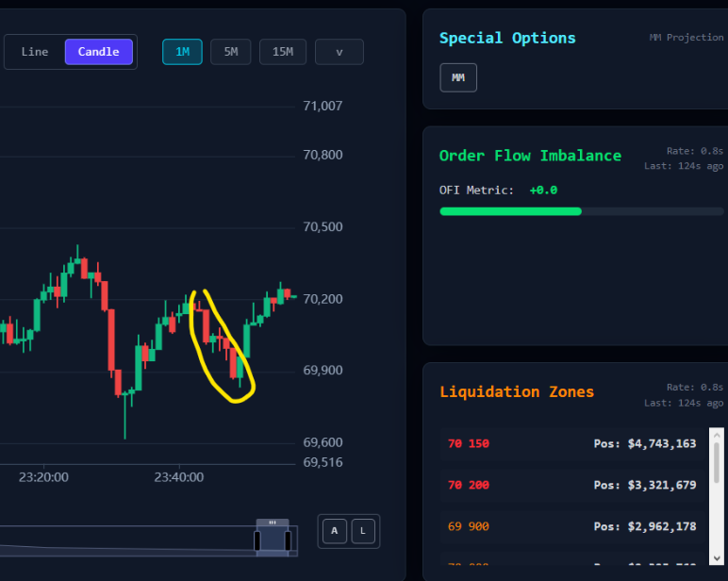
Task: Click Order Flow 'Last: 124s ago' text
Action: [684, 166]
